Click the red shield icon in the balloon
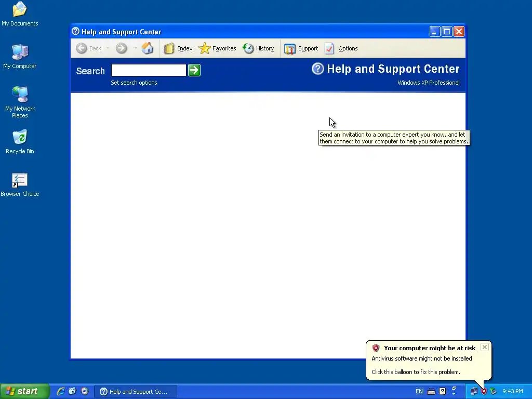 376,348
